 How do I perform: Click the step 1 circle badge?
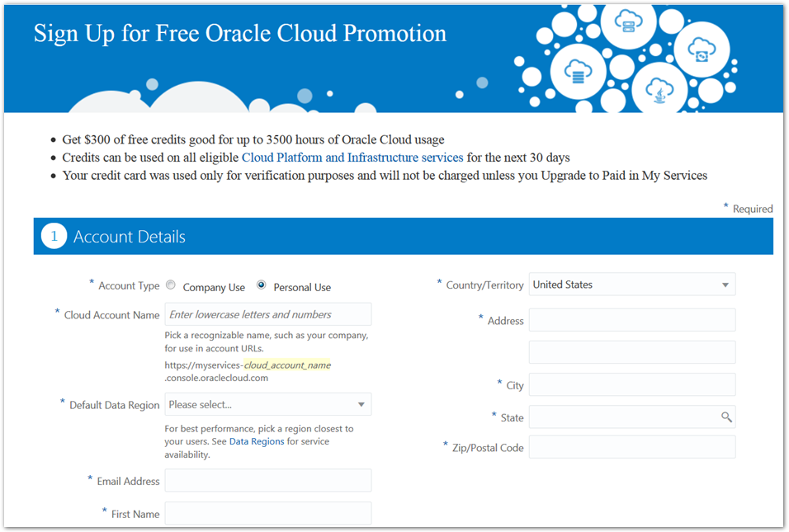coord(54,237)
